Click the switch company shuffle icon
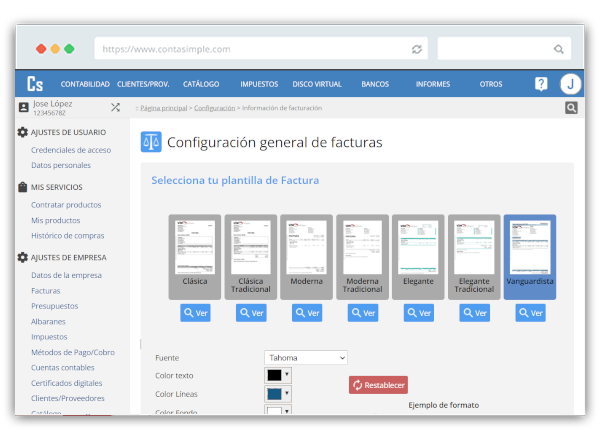Screen dimensions: 600x442 click(x=115, y=107)
